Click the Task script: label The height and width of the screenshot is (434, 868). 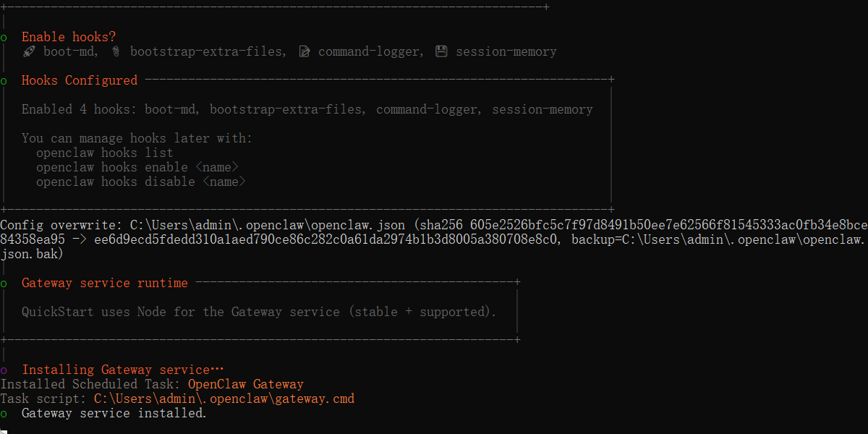[x=43, y=399]
